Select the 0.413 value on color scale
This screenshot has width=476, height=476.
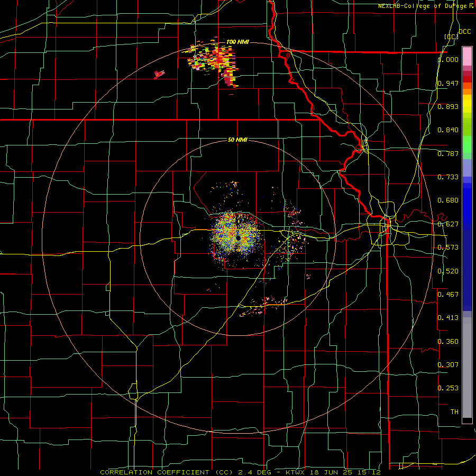[x=448, y=318]
